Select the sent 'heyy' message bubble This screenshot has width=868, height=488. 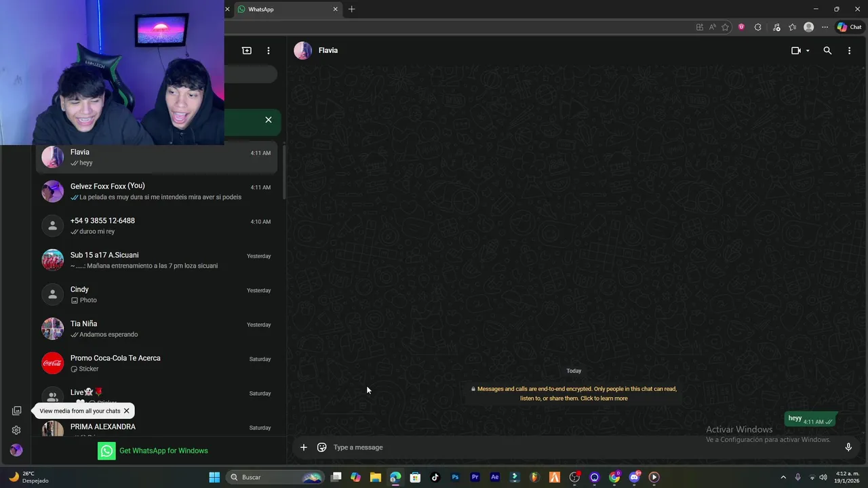pyautogui.click(x=810, y=420)
